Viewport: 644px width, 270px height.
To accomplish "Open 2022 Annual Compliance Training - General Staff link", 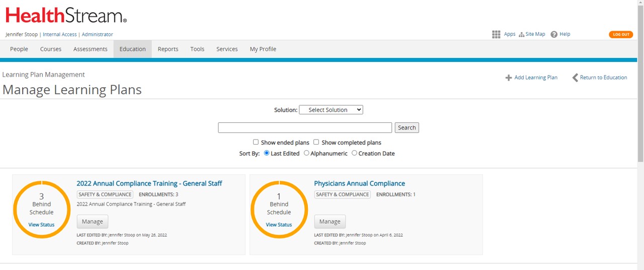I will click(149, 183).
